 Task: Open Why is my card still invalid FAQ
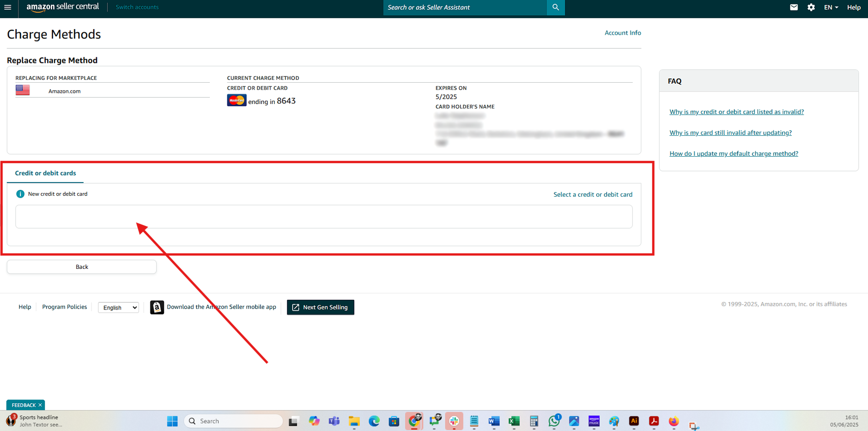coord(730,133)
